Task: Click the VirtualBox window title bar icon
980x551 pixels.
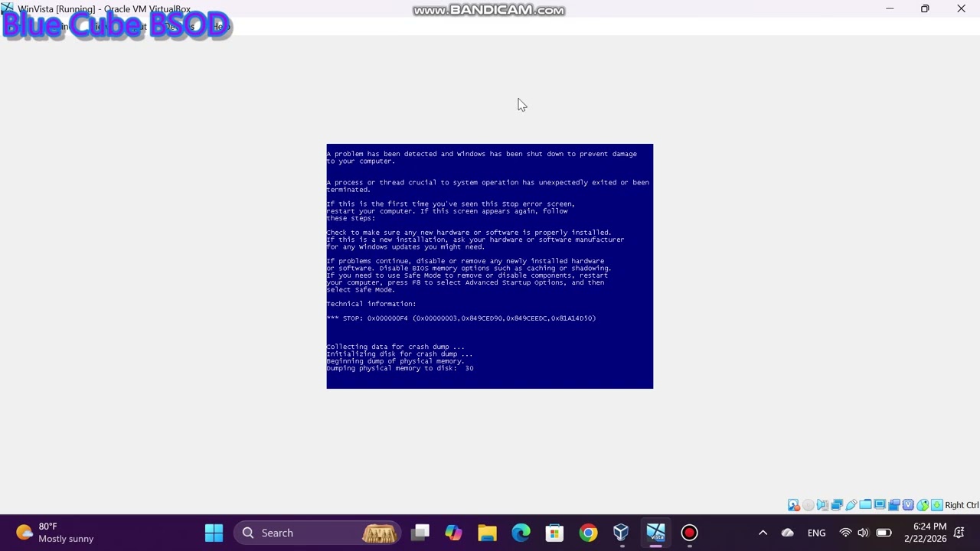Action: click(7, 9)
